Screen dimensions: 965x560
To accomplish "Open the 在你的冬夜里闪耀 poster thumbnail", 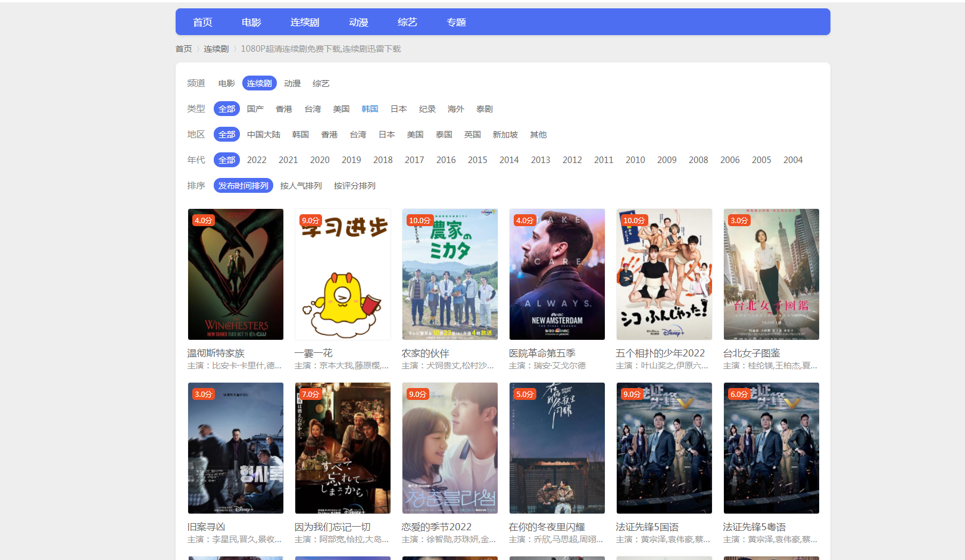I will (x=557, y=448).
